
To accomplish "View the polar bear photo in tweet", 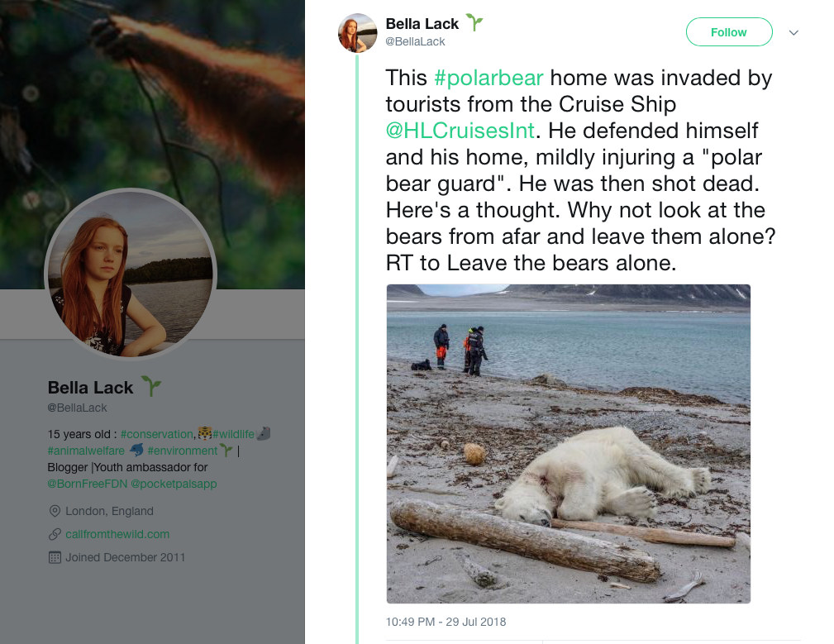I will 568,444.
